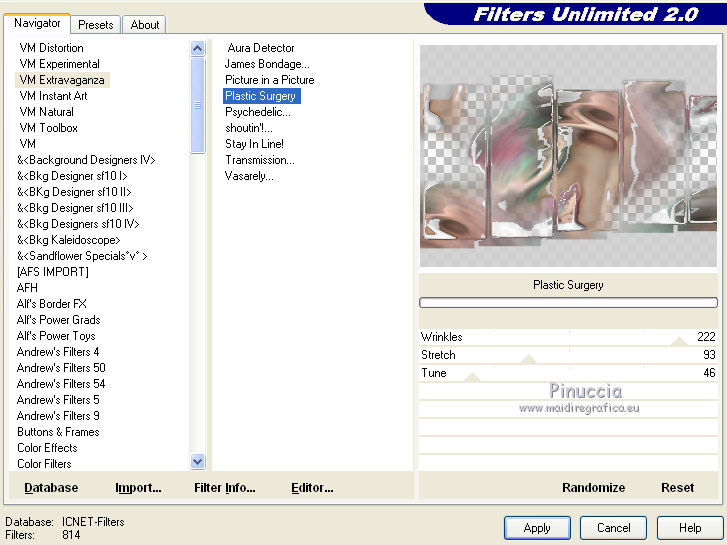This screenshot has height=545, width=727.
Task: Select Andrew's Filters 50 category
Action: pyautogui.click(x=61, y=368)
